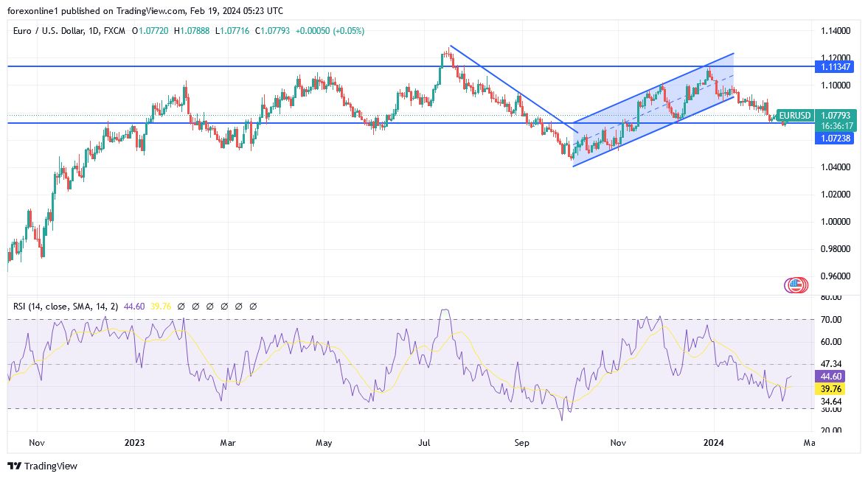Image resolution: width=868 pixels, height=479 pixels.
Task: Click the US flag economic event icon
Action: (x=796, y=285)
